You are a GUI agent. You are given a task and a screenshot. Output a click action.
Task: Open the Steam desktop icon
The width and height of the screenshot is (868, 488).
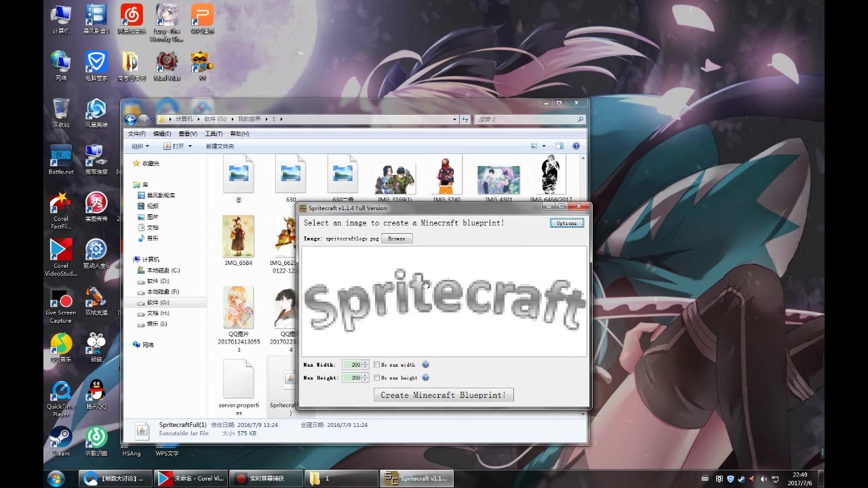pyautogui.click(x=61, y=441)
